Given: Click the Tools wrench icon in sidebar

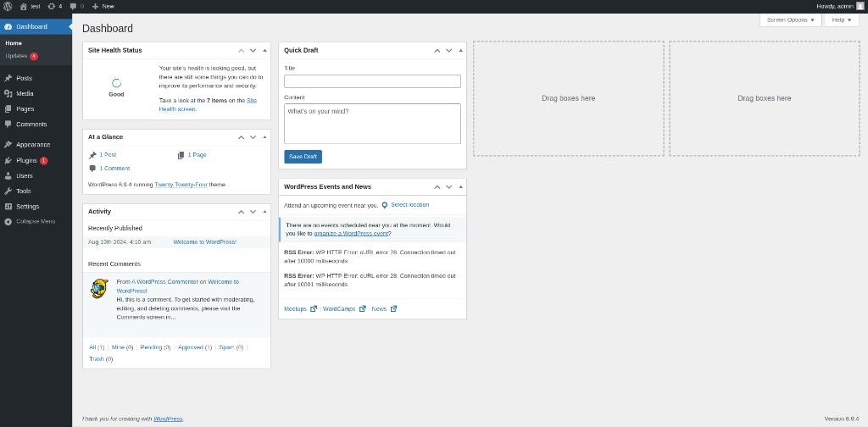Looking at the screenshot, I should pos(8,191).
